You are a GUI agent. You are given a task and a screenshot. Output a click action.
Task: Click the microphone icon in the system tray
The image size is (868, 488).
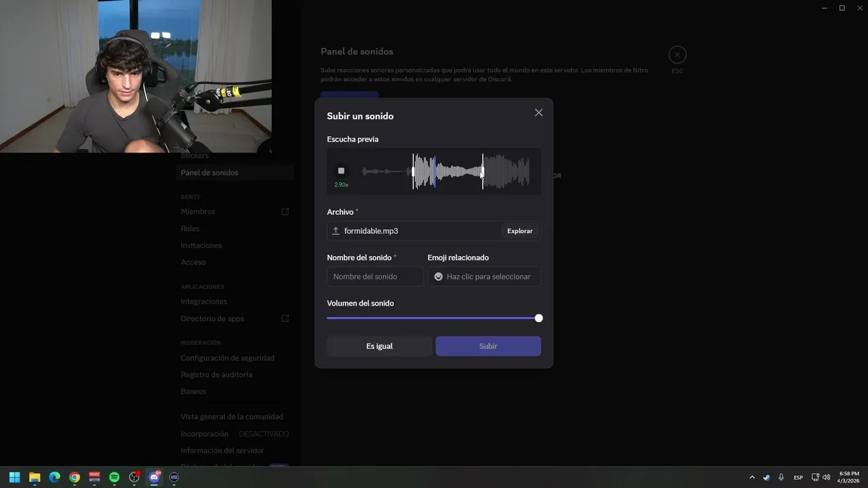(781, 477)
